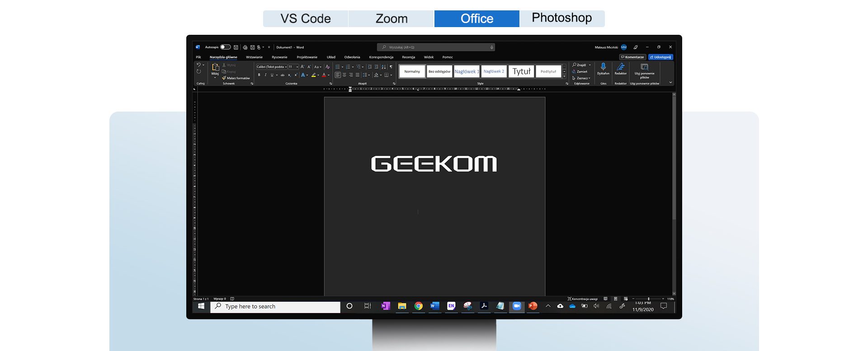
Task: Click the bullet list icon
Action: (x=338, y=67)
